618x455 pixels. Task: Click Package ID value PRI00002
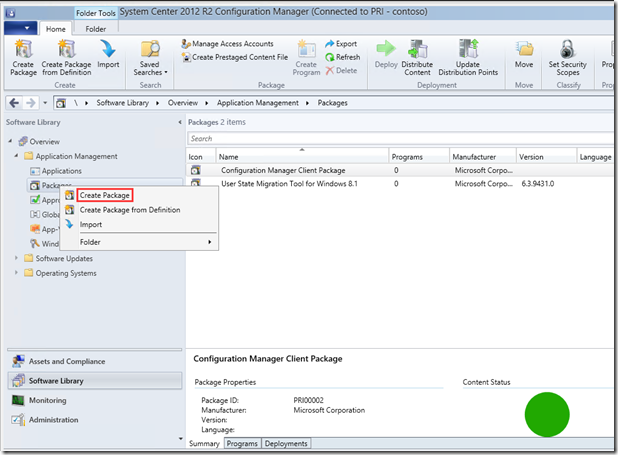tap(308, 400)
